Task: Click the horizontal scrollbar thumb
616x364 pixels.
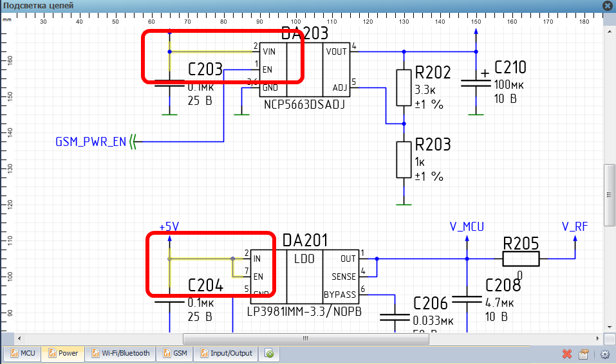Action: [x=306, y=338]
